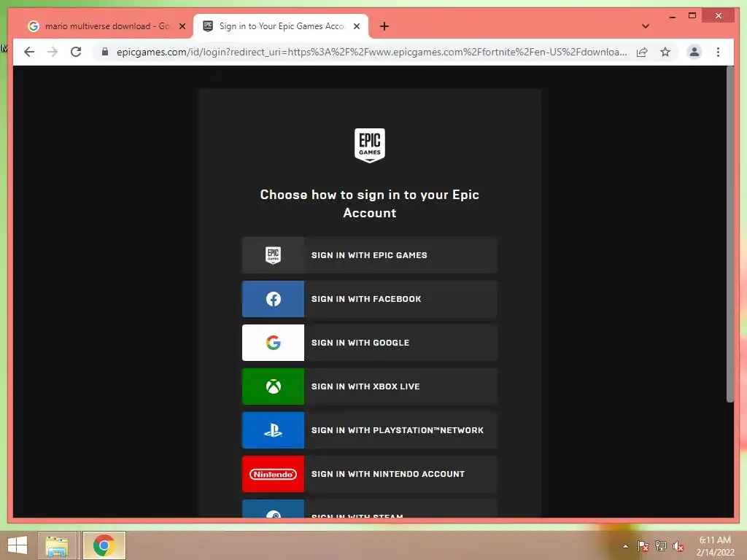747x560 pixels.
Task: Click the PlayStation logo icon tile
Action: pos(273,430)
